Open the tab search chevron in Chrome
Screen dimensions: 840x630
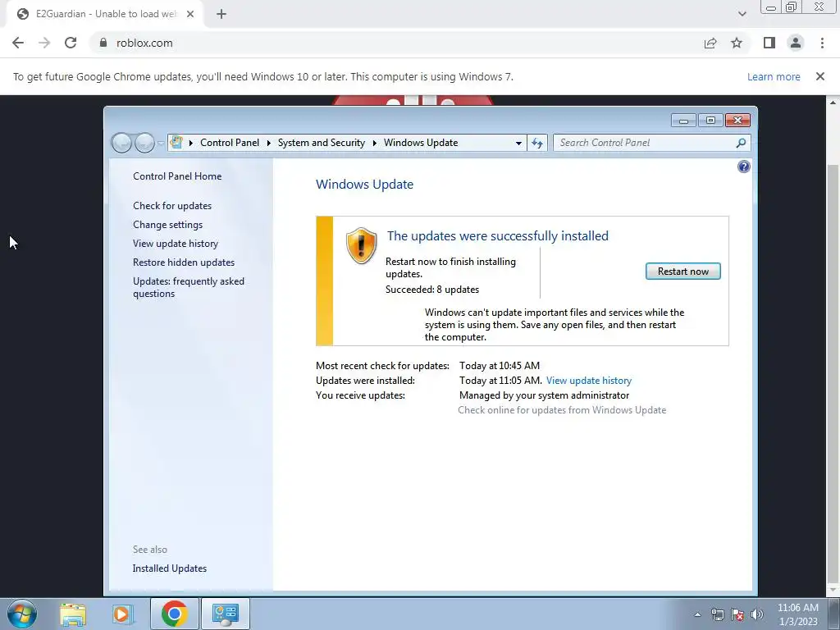(x=742, y=14)
